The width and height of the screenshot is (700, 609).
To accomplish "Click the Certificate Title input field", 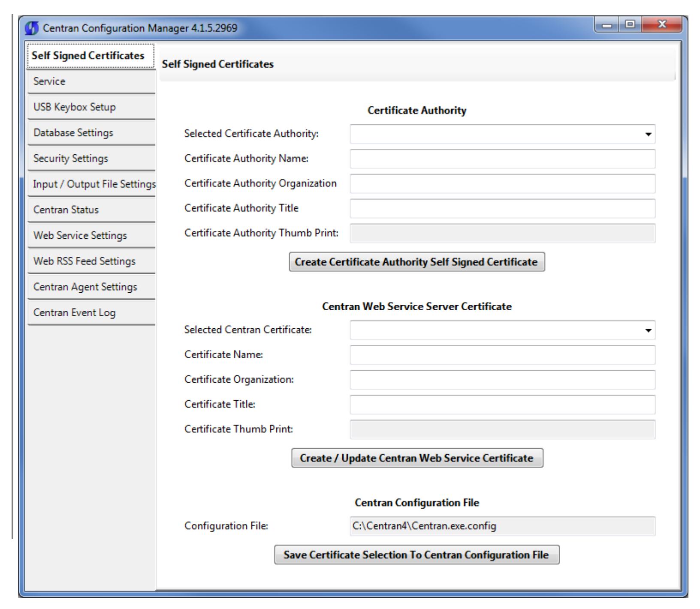I will [x=503, y=405].
